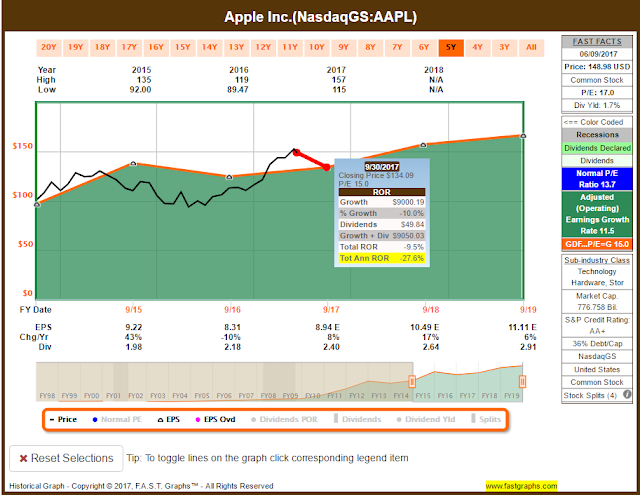Click the starting EPS marker on left axis
Screen dimensions: 640x495
[37, 204]
